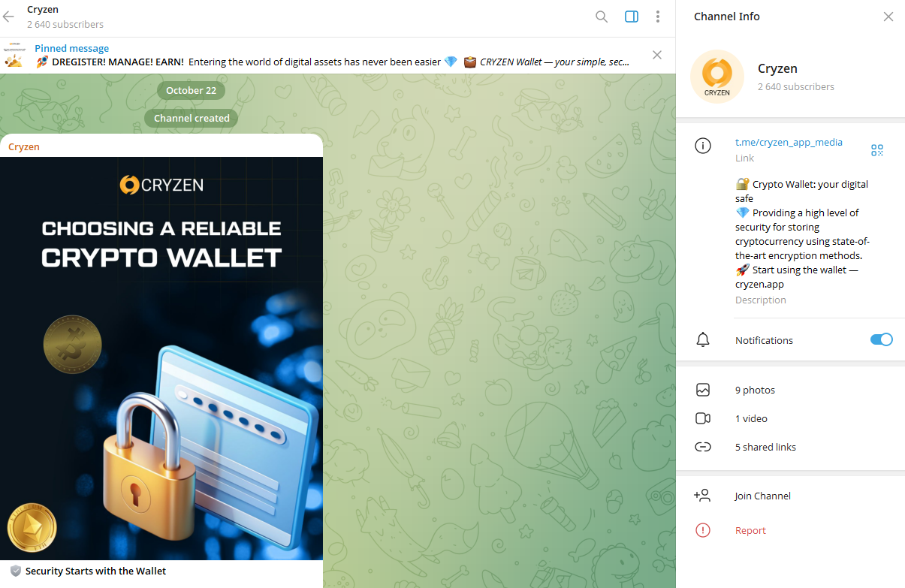Click Join Channel
The image size is (905, 588).
[x=762, y=496]
